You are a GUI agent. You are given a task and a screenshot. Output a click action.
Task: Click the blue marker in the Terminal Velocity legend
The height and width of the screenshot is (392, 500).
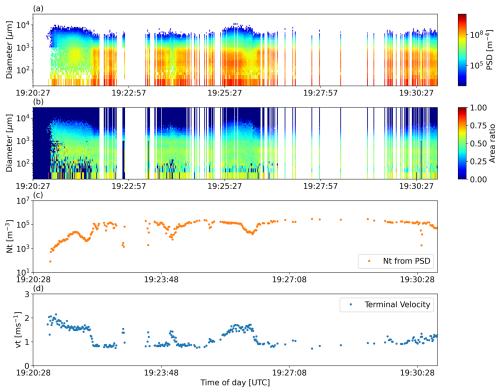pos(351,304)
